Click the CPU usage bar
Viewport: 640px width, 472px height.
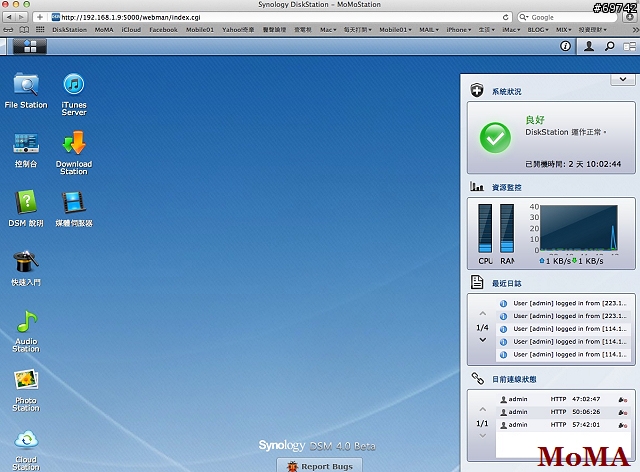pyautogui.click(x=485, y=228)
